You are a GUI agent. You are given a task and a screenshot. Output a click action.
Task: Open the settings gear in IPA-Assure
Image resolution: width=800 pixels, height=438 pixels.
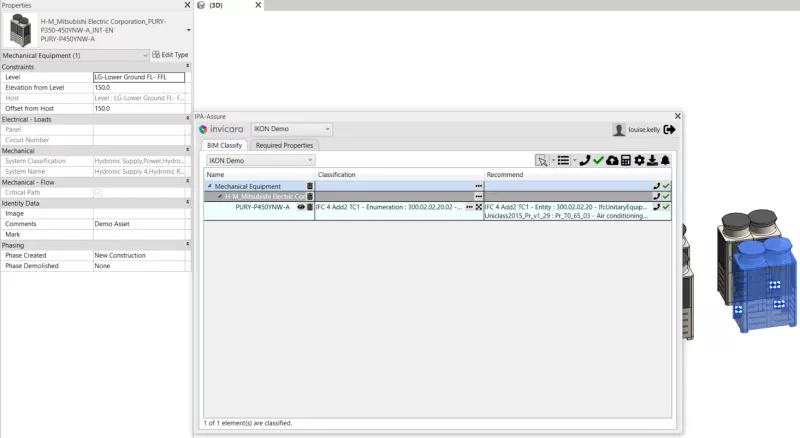(639, 161)
